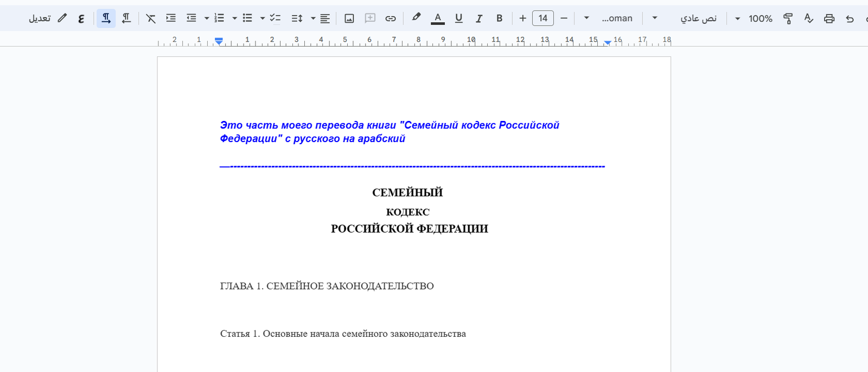Click the left-to-right paragraph direction icon

click(x=106, y=18)
